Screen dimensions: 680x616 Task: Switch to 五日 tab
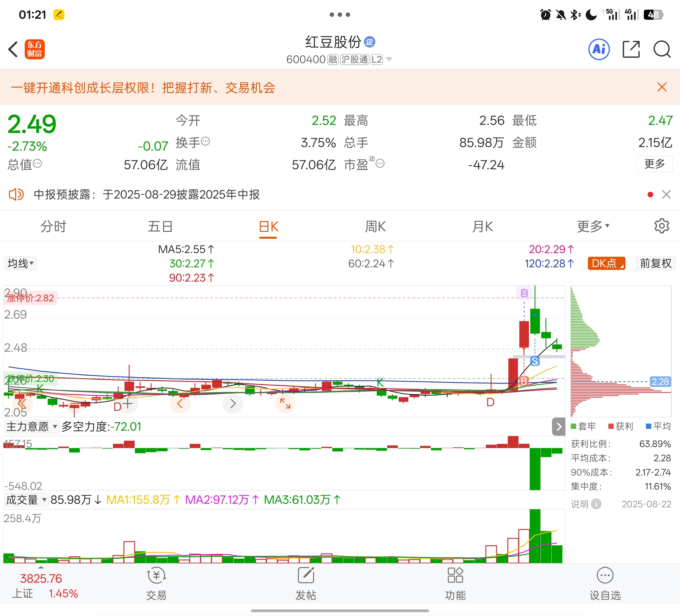click(160, 226)
